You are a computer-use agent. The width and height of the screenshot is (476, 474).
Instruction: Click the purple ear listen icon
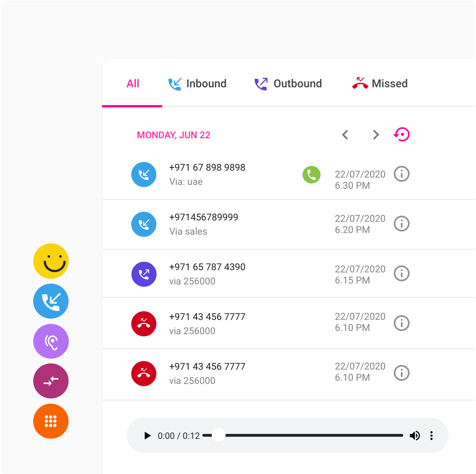tap(51, 342)
